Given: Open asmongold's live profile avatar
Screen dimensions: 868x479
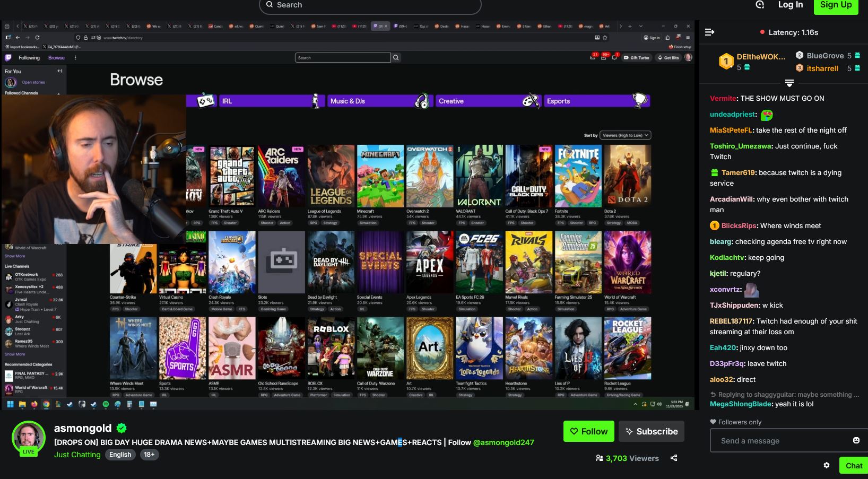Looking at the screenshot, I should (29, 438).
